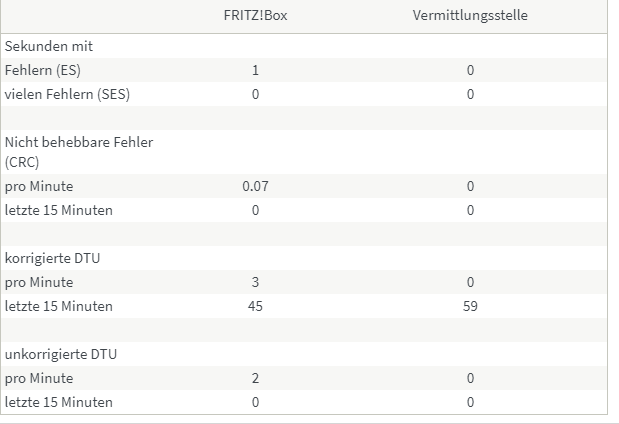
Task: Click the Fehlern (ES) row label
Action: point(43,70)
